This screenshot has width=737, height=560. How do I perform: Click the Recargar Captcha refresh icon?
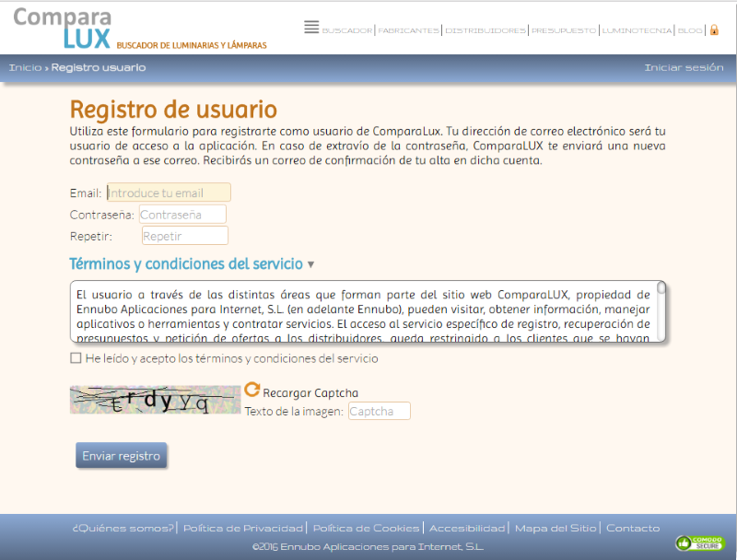point(252,390)
